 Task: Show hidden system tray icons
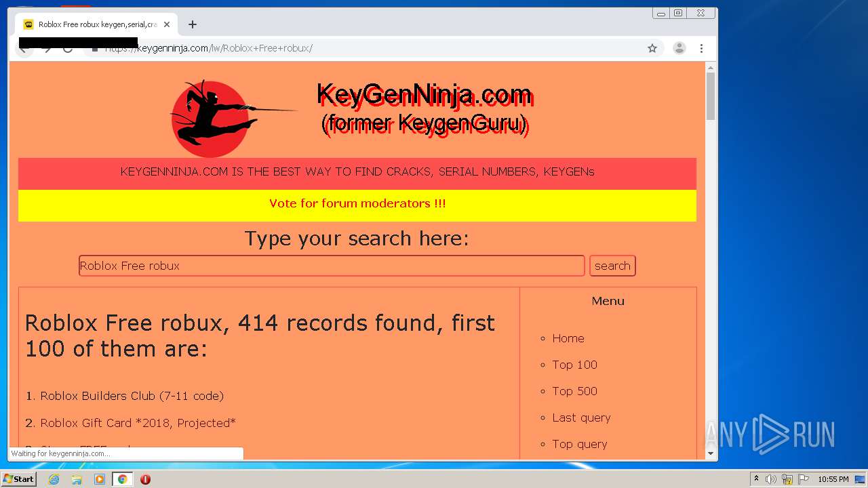click(756, 479)
